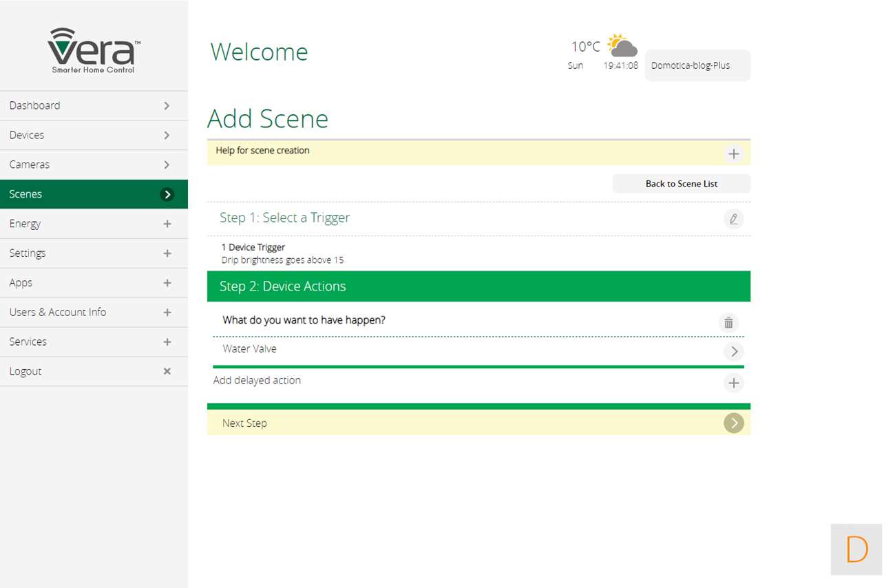Click the weather cloud icon
The height and width of the screenshot is (588, 895).
[622, 47]
